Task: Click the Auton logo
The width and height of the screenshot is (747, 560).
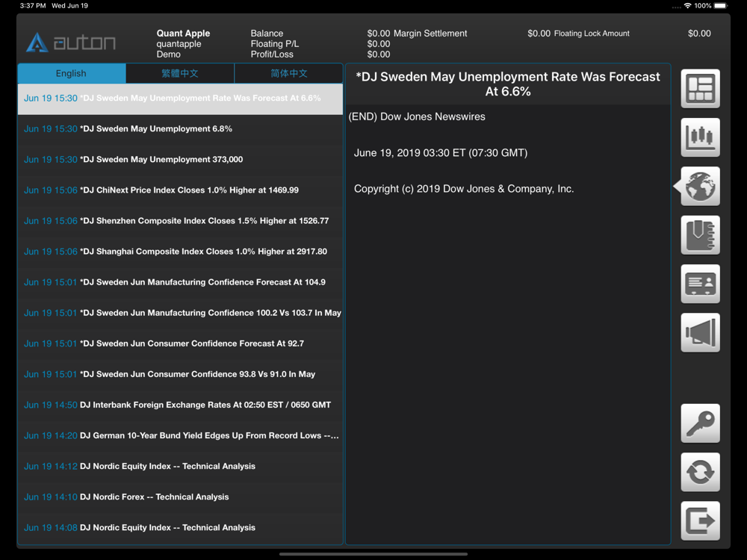Action: [x=70, y=43]
